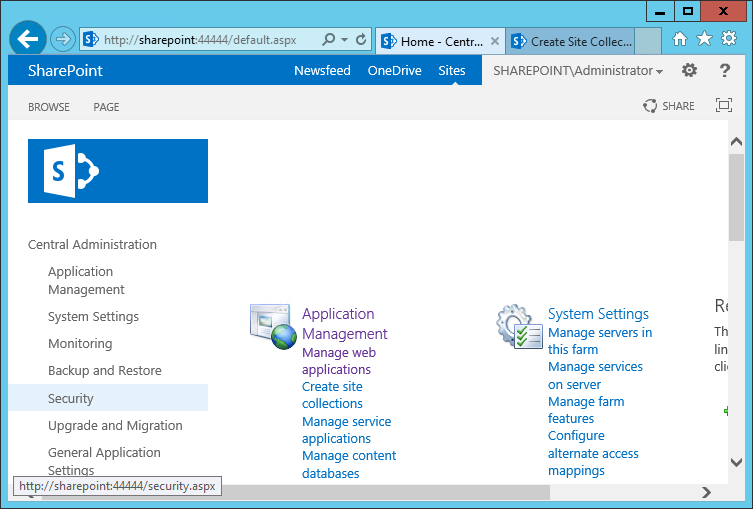Select the BROWSE ribbon tab
The image size is (753, 509).
[49, 107]
